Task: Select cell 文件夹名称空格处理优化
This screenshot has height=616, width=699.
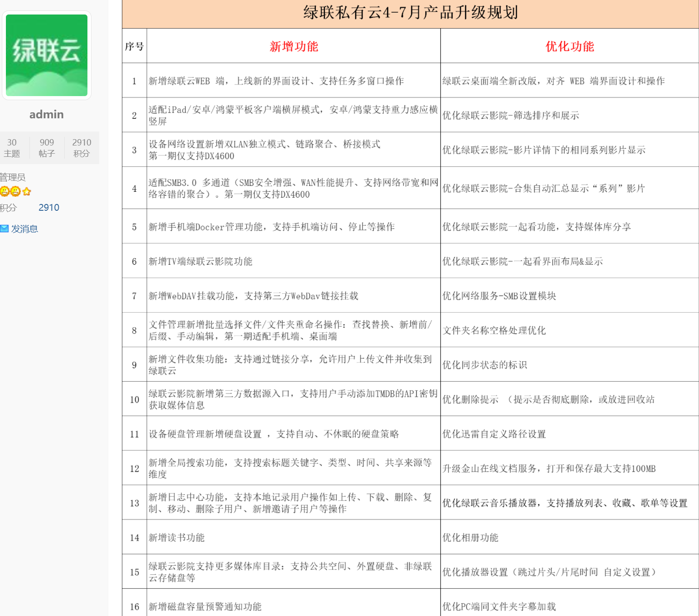Action: [569, 330]
